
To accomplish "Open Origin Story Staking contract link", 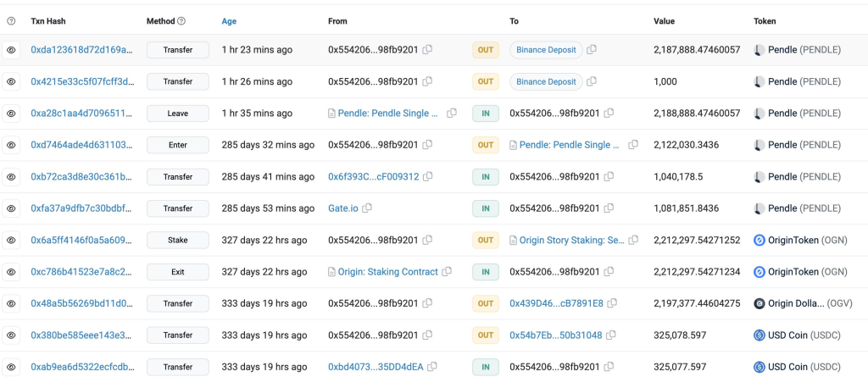I will (x=572, y=241).
